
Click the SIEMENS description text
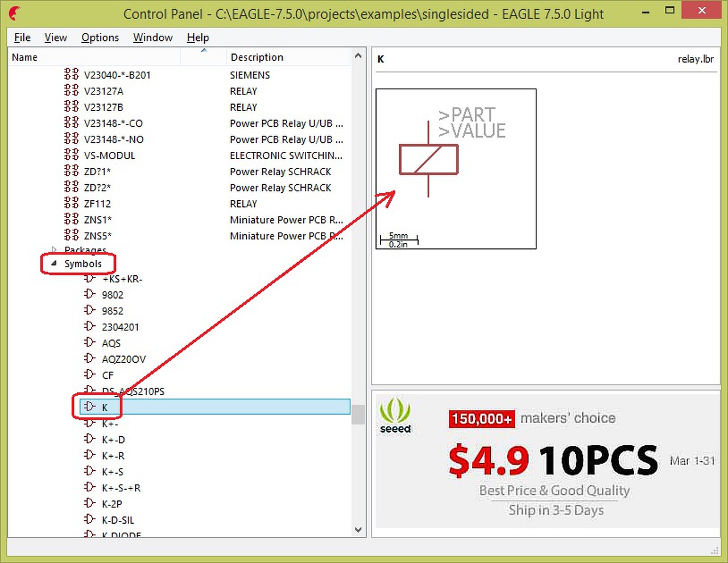250,75
